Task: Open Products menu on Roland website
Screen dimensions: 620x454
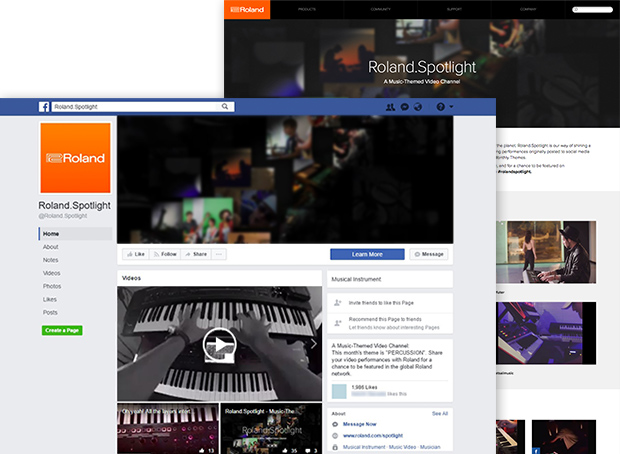Action: [307, 9]
